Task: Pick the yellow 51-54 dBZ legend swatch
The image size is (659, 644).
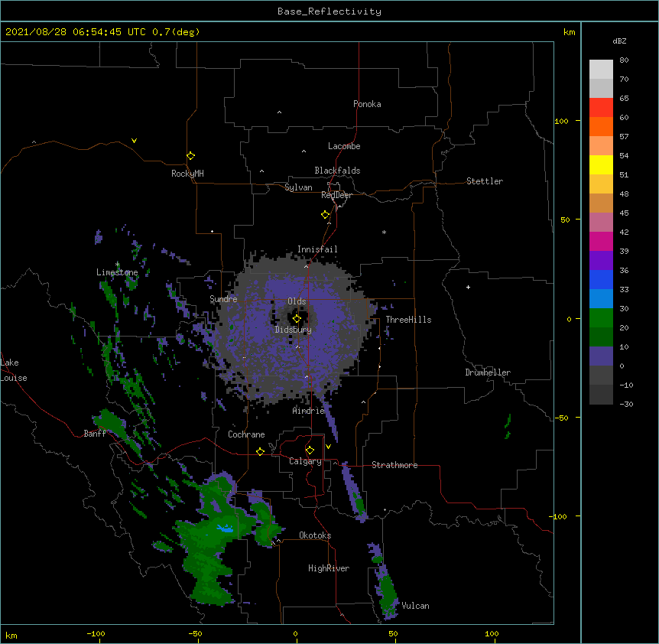Action: [x=601, y=164]
